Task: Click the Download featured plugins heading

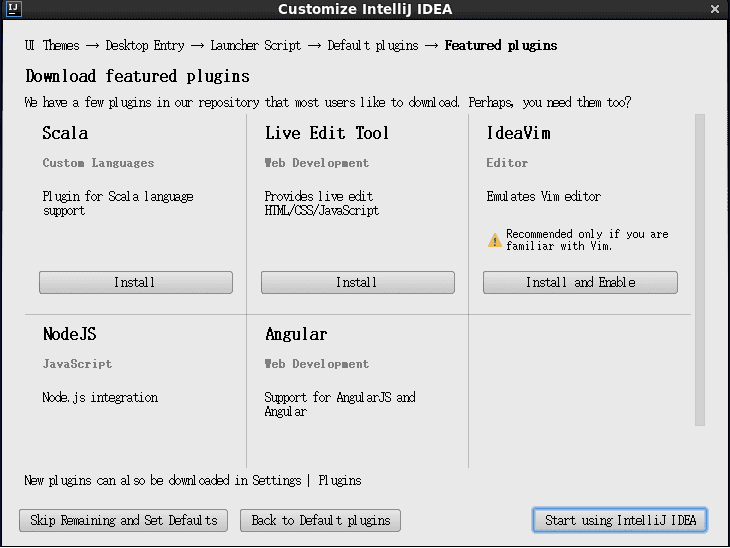Action: [137, 76]
